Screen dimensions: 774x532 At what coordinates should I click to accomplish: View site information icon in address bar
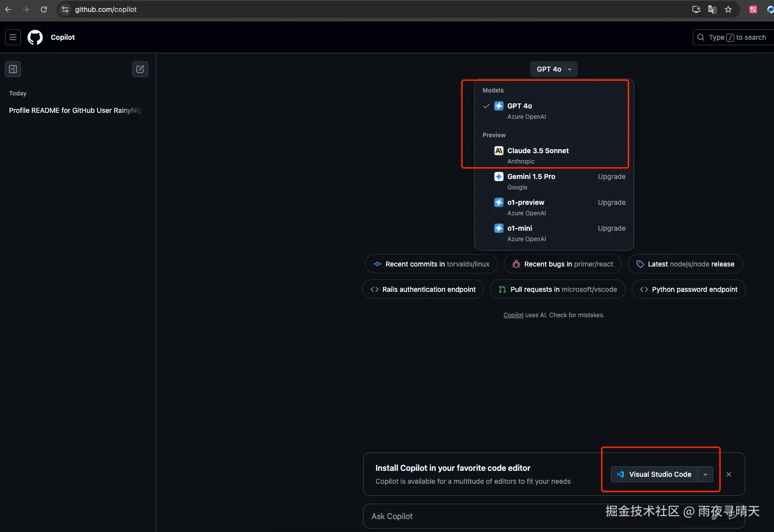pos(65,9)
